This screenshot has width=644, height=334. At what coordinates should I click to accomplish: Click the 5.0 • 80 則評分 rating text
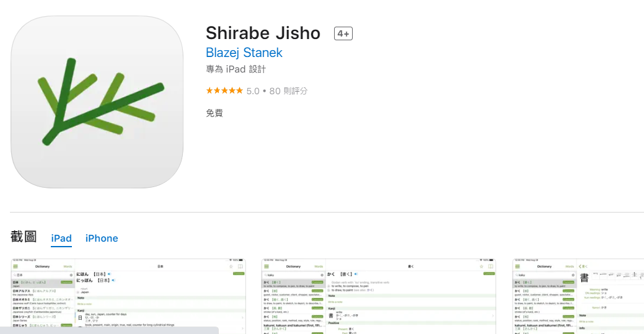277,91
